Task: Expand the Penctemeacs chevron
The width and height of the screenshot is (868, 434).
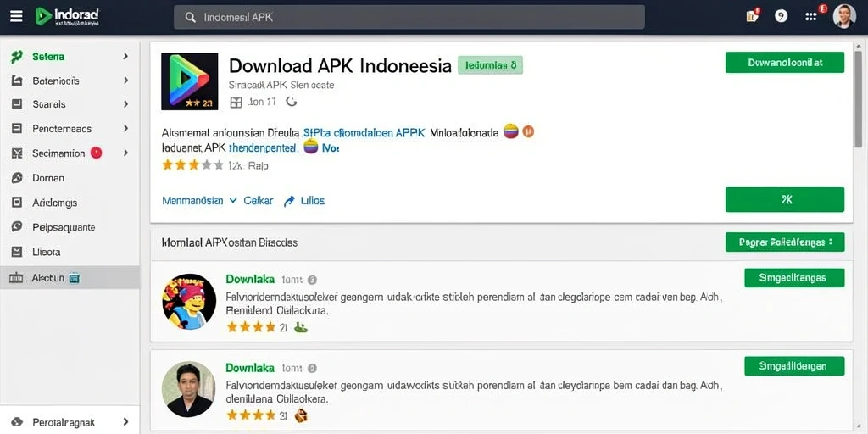Action: pos(125,129)
